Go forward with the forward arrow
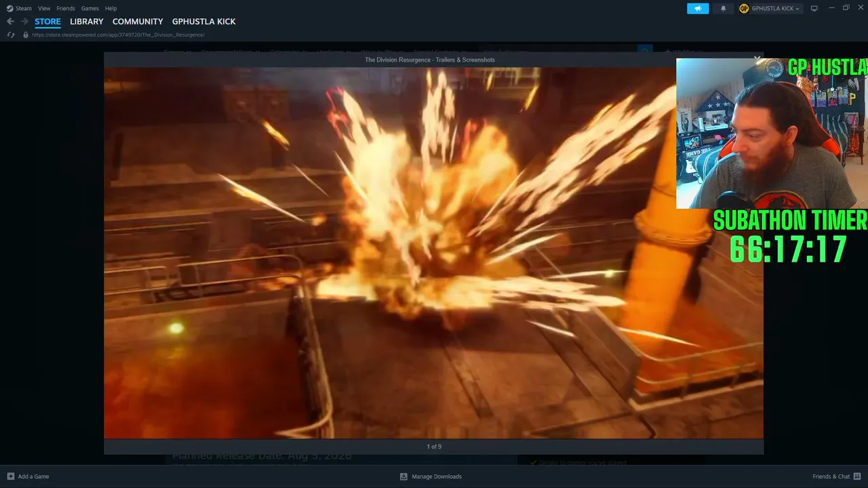Viewport: 868px width, 488px height. 24,22
